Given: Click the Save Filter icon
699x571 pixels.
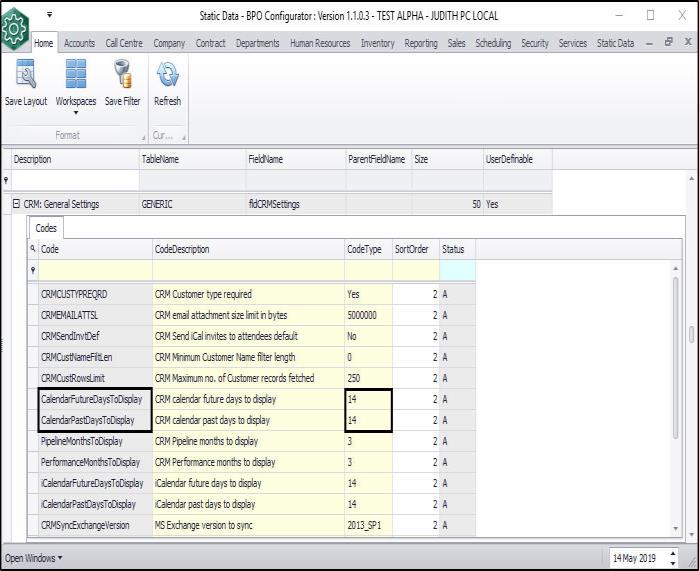Looking at the screenshot, I should tap(123, 74).
